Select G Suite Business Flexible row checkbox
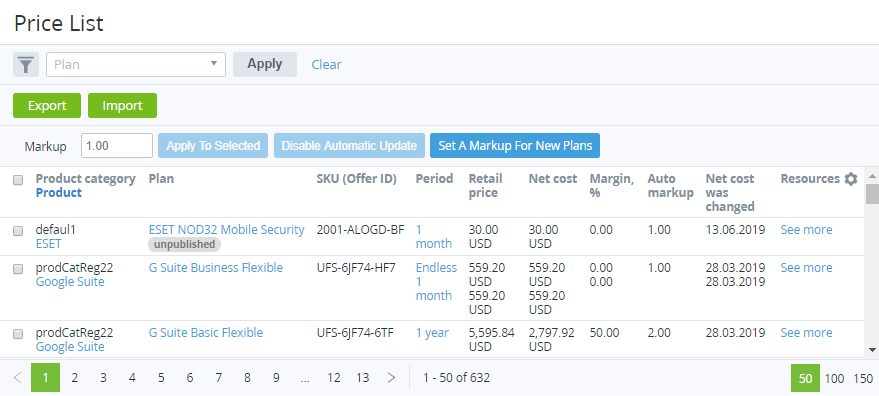The width and height of the screenshot is (879, 396). click(x=18, y=269)
